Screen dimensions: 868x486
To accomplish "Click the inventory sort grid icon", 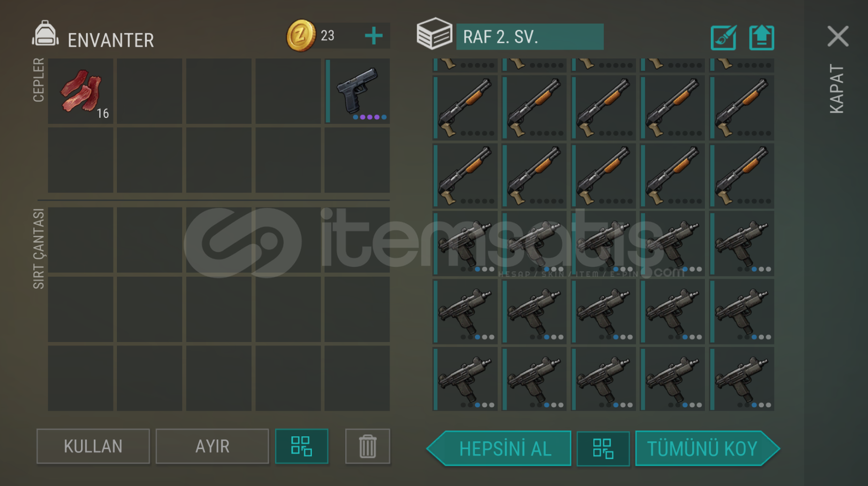I will point(302,446).
